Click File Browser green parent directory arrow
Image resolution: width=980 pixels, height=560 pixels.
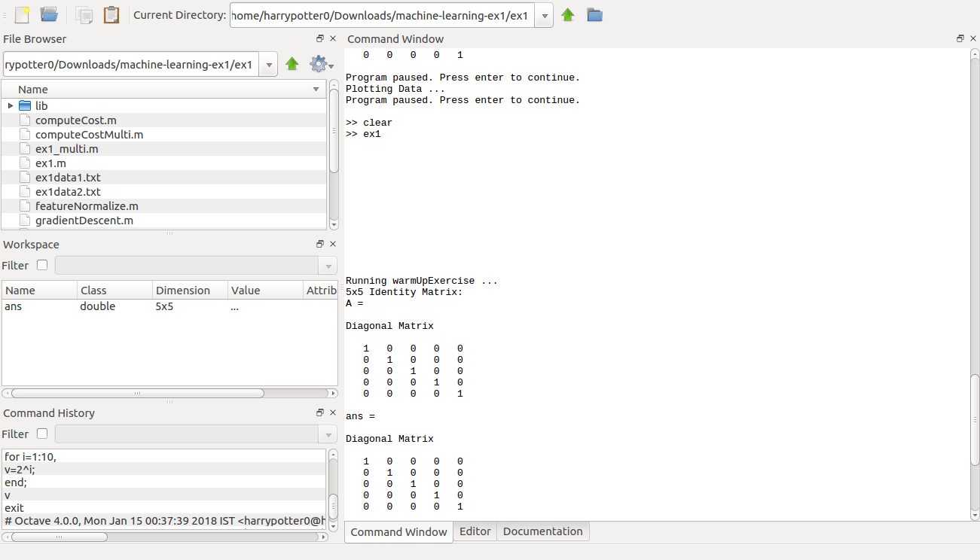pyautogui.click(x=292, y=65)
